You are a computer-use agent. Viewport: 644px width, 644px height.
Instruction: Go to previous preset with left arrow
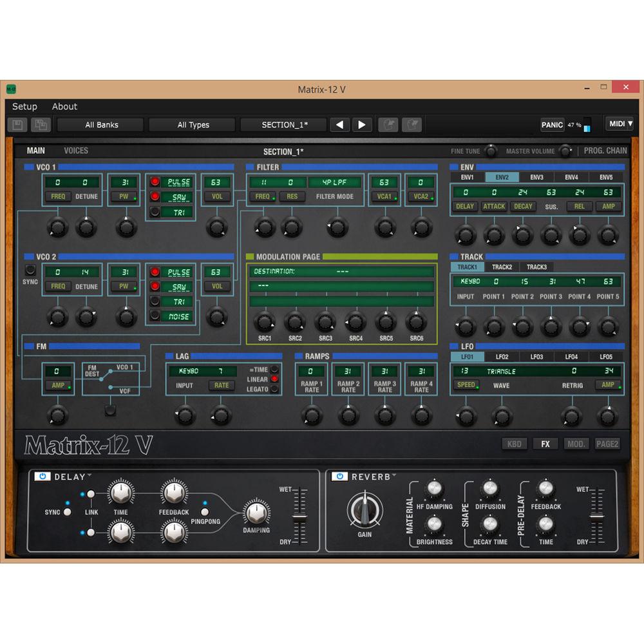pyautogui.click(x=339, y=124)
